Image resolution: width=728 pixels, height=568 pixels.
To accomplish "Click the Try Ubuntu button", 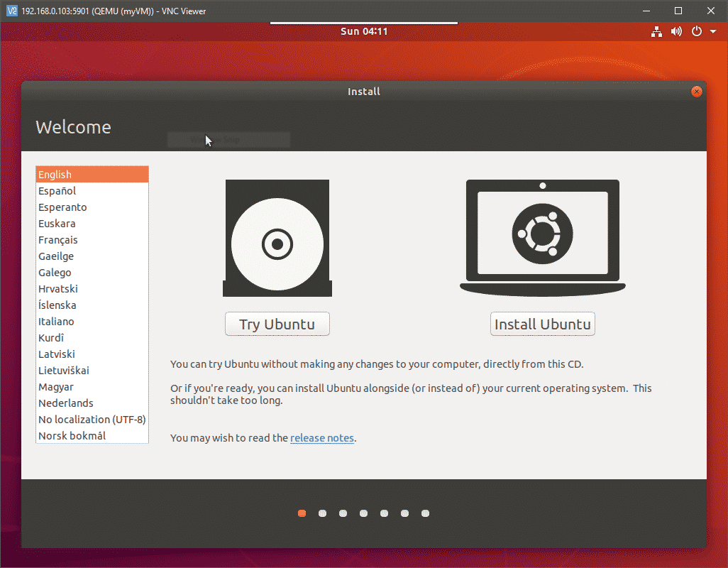I will [x=277, y=324].
